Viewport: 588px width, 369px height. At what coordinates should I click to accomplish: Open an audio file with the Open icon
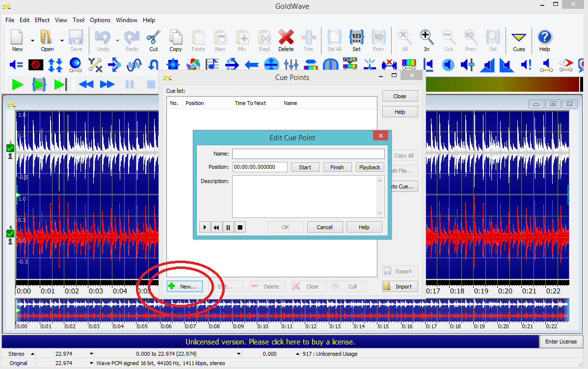pos(47,41)
